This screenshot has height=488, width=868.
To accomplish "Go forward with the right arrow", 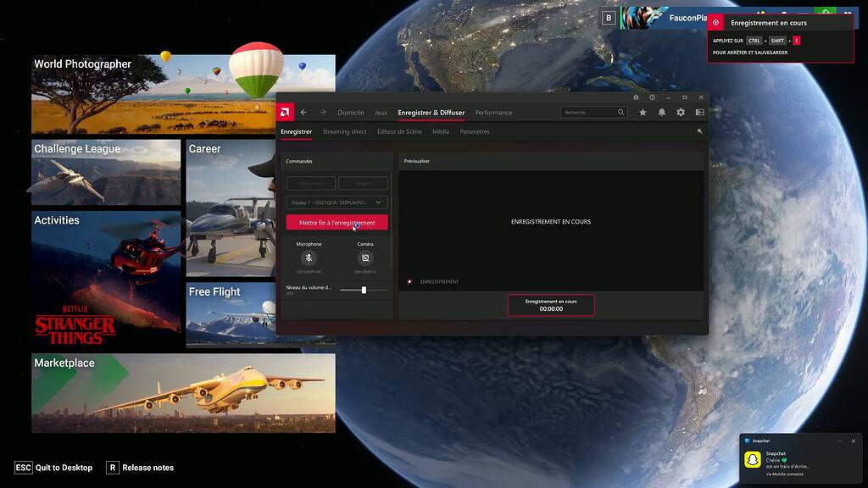I will coord(323,113).
